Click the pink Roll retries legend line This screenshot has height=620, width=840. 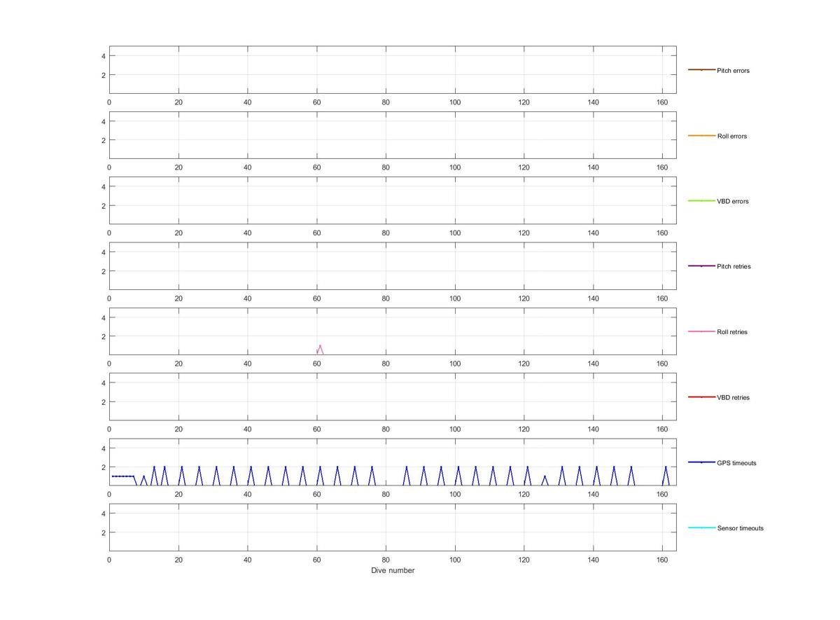click(701, 331)
